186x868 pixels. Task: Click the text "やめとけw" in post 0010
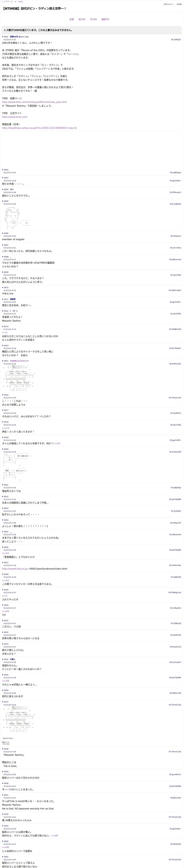[8, 294]
